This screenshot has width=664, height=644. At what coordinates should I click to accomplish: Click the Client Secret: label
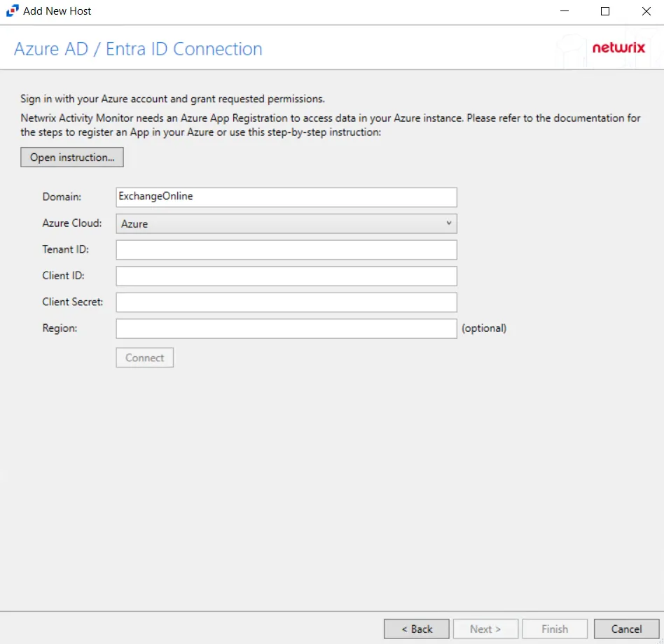pyautogui.click(x=72, y=302)
